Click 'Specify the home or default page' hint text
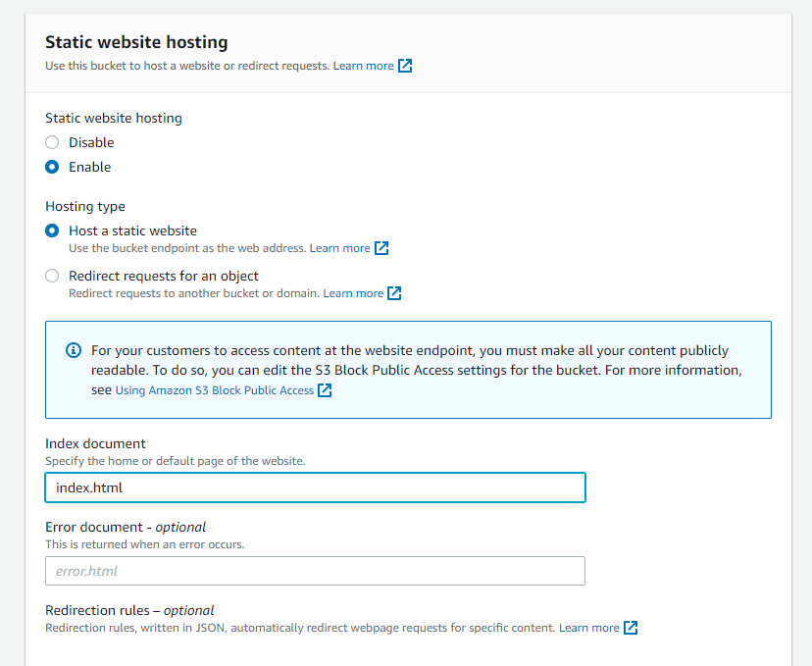Viewport: 812px width, 666px height. tap(175, 461)
